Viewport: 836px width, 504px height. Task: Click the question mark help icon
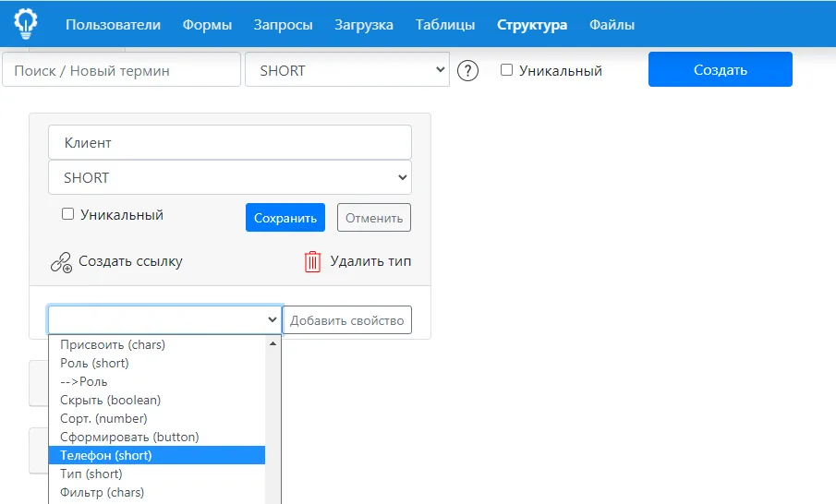[467, 70]
